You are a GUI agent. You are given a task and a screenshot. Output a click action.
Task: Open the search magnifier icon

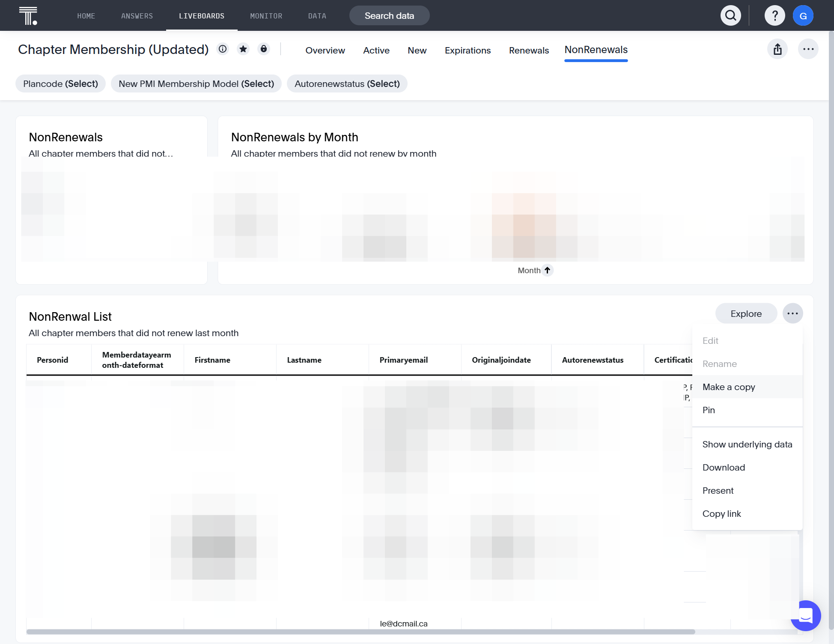coord(731,16)
